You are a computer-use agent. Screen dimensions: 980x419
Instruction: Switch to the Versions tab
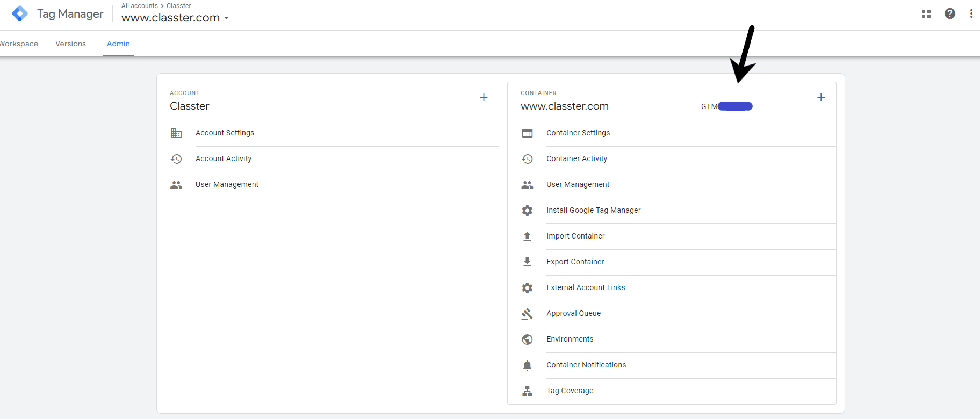(x=70, y=44)
